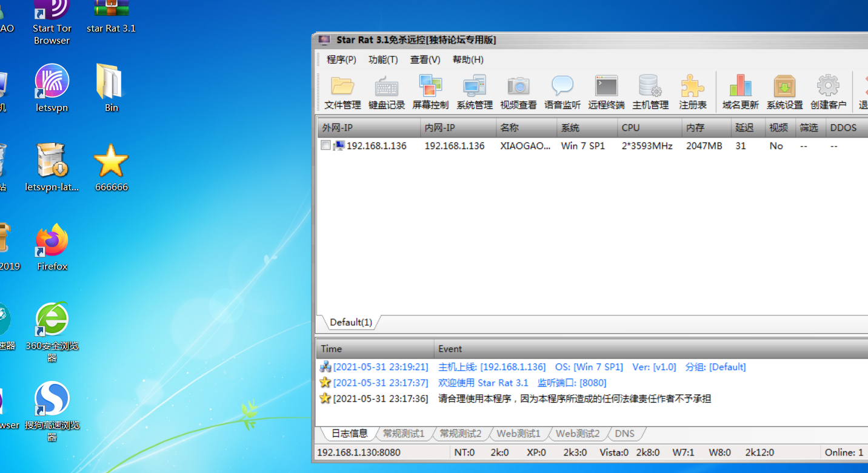Click the 2*3593MHz CPU cell
The image size is (868, 473).
click(x=647, y=146)
